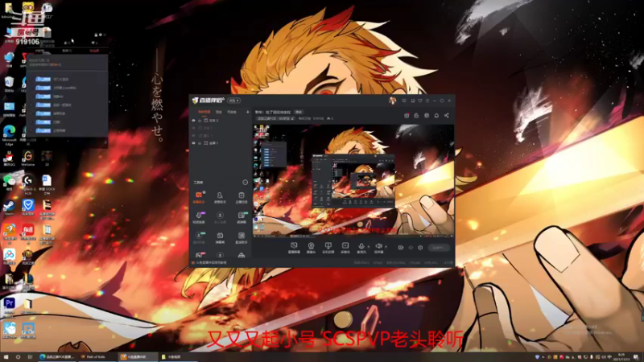Open user avatar in streaming app title bar
The height and width of the screenshot is (362, 644).
point(392,101)
